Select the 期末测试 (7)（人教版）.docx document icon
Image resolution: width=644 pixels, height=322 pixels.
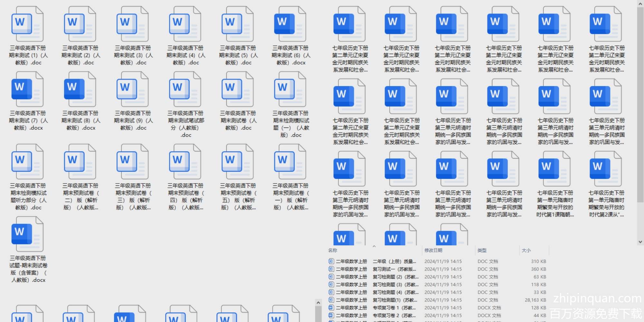click(27, 89)
